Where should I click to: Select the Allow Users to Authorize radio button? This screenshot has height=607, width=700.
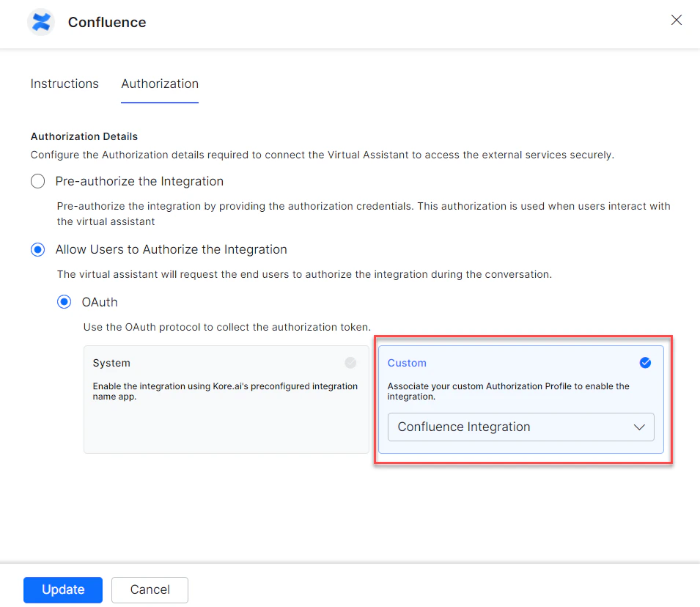37,249
